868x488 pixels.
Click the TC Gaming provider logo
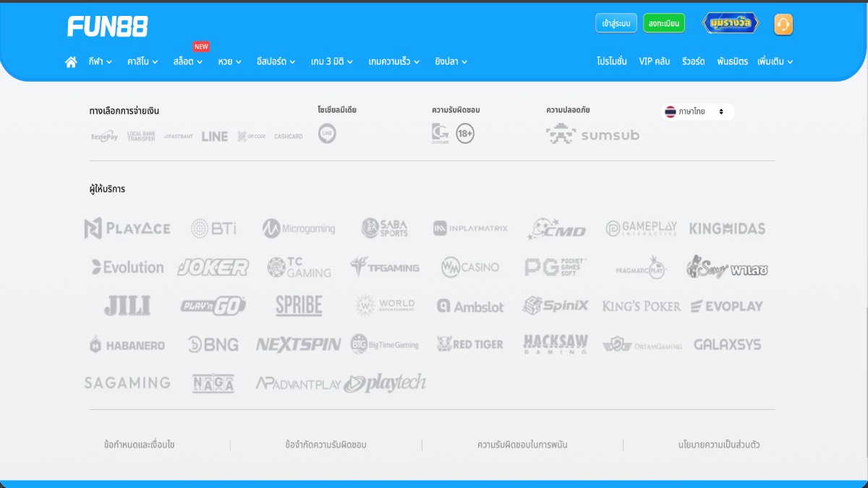tap(299, 267)
